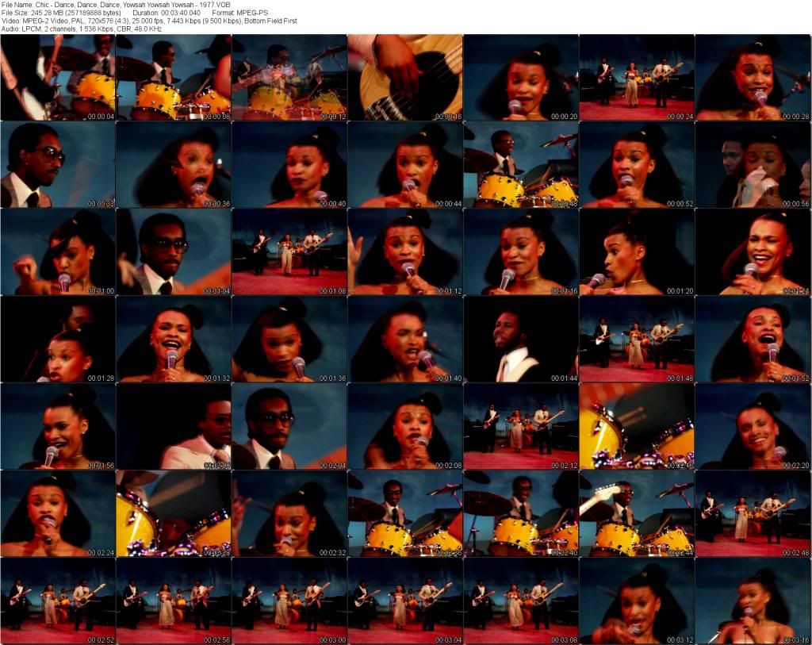The image size is (812, 645).
Task: Select the band wide shot marked 00:02:56
Action: click(x=174, y=601)
